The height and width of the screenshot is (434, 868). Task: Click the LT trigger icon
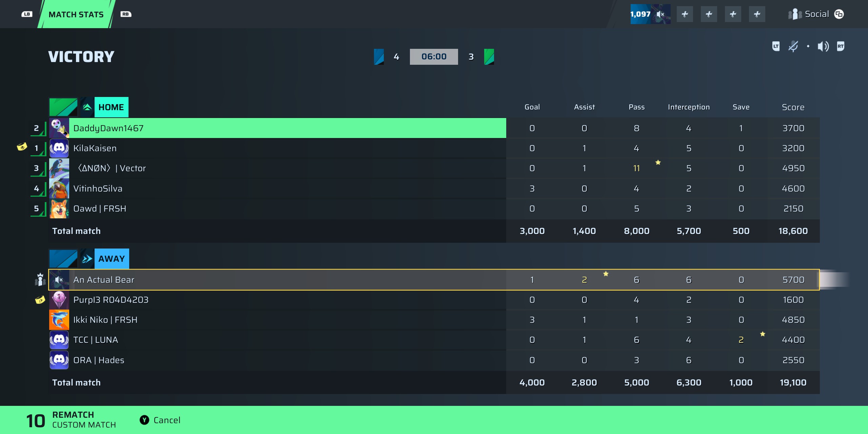tap(776, 46)
